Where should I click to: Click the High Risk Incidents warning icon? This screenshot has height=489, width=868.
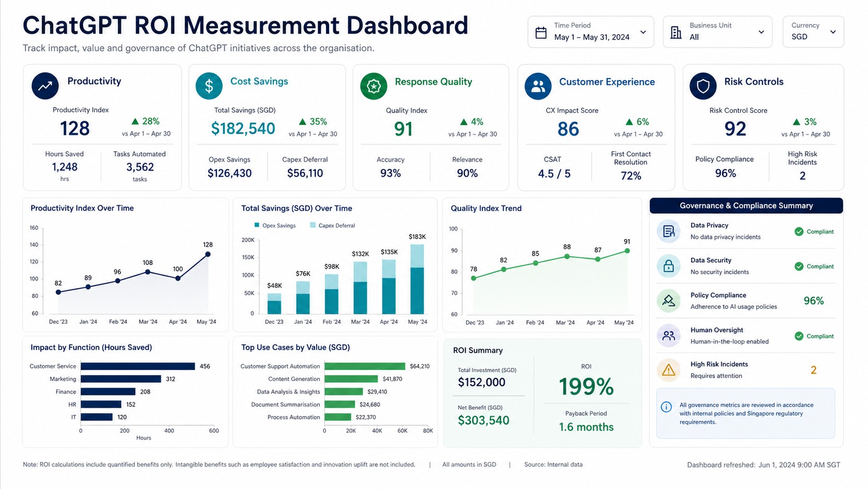pos(669,370)
